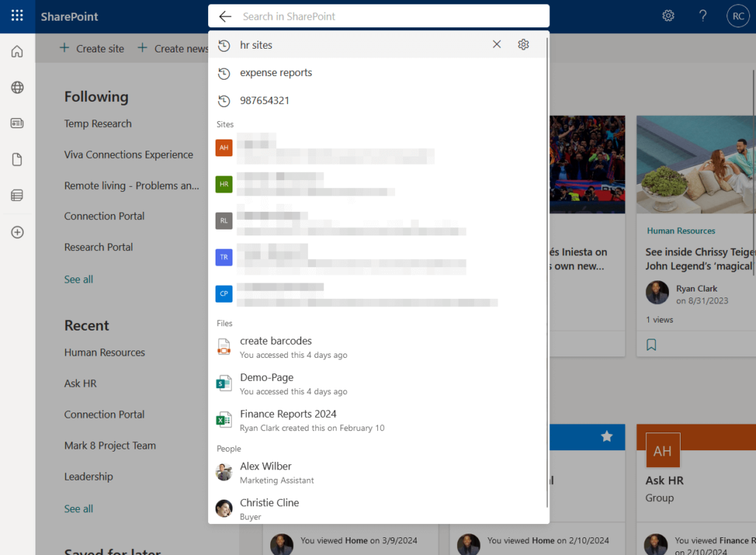
Task: Click the back arrow in search box
Action: click(225, 16)
